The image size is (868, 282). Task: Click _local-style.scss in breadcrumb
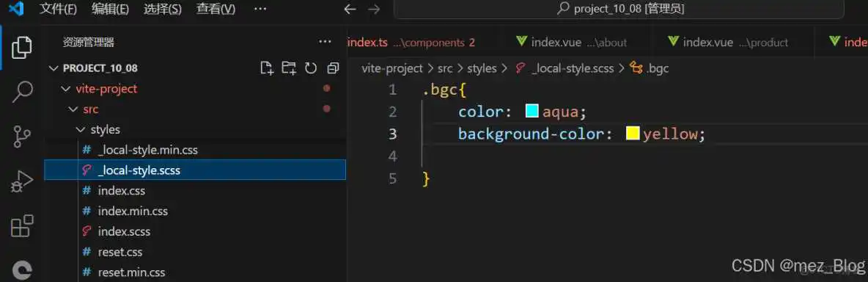(572, 69)
